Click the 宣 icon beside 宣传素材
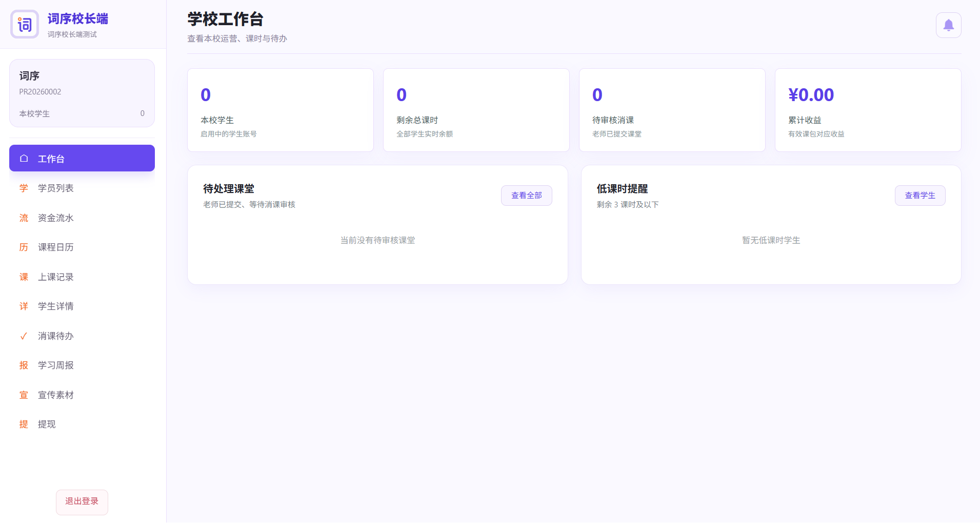Viewport: 980px width, 523px height. 24,395
